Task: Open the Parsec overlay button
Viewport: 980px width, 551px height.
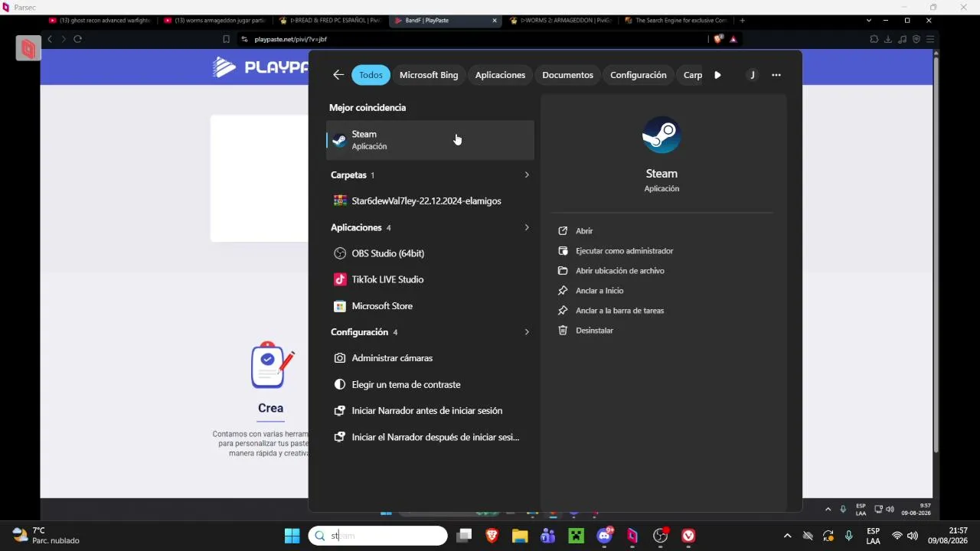Action: pyautogui.click(x=28, y=49)
